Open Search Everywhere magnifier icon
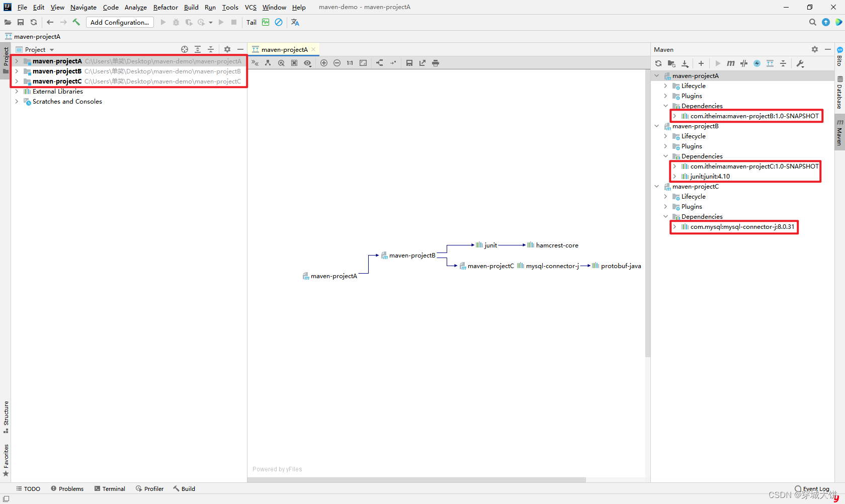This screenshot has height=504, width=845. point(813,22)
